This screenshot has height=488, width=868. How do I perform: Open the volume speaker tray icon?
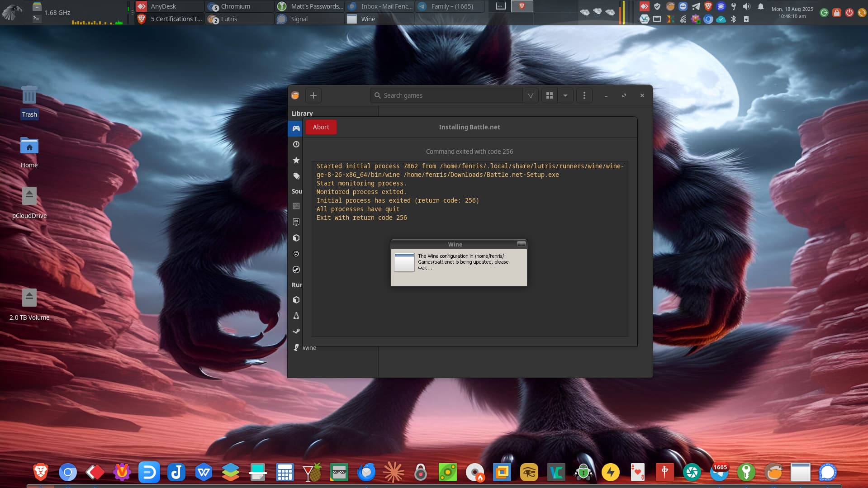[747, 6]
